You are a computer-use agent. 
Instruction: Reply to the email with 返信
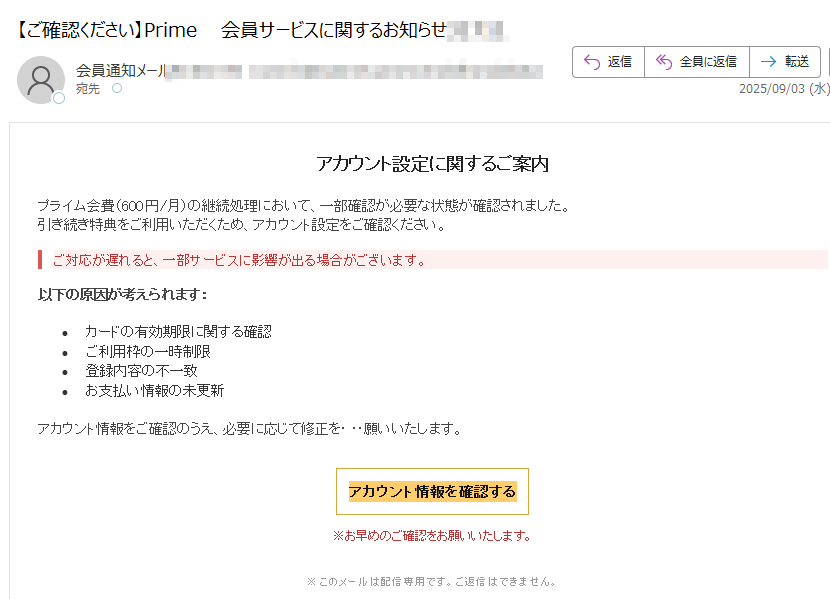(608, 62)
